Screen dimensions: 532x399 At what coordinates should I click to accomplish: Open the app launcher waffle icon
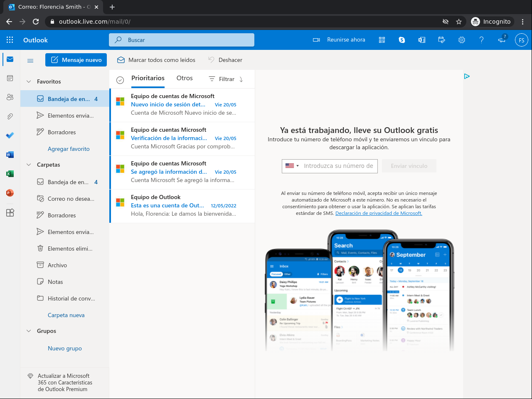(10, 40)
